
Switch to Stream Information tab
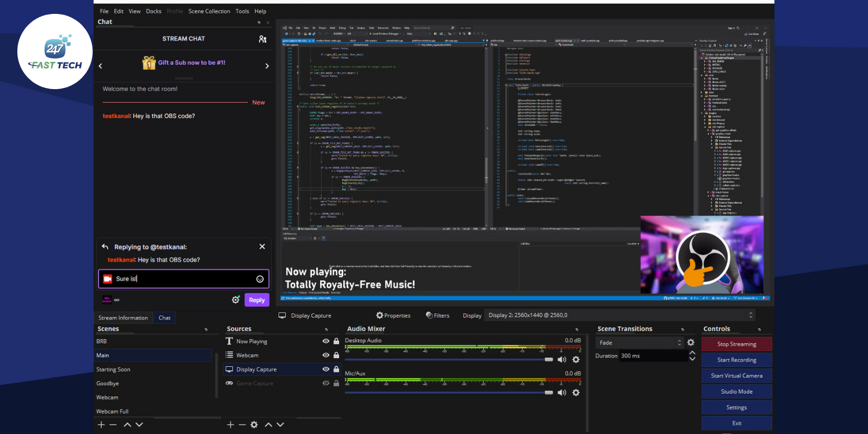point(123,318)
